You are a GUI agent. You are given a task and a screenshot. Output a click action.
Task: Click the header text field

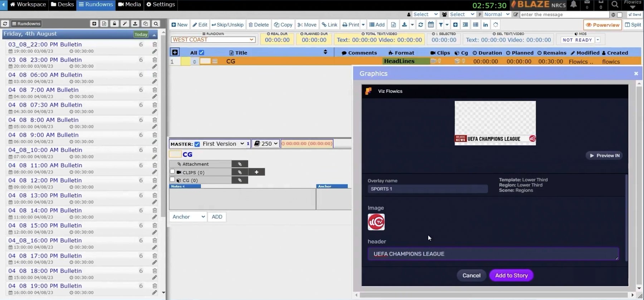tap(493, 254)
